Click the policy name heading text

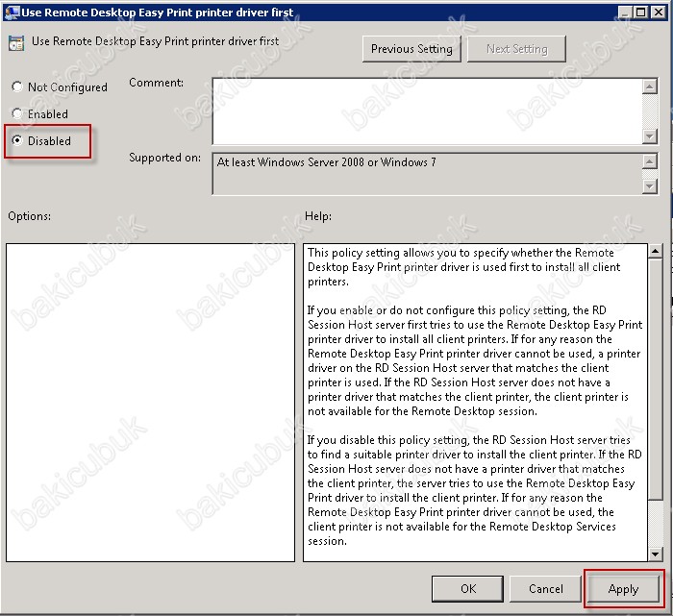156,41
